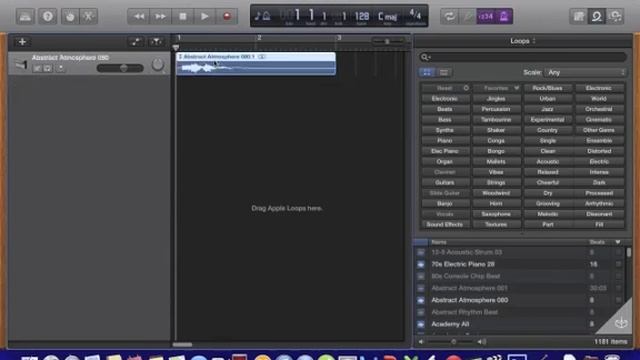
Task: Open LCD display mode note icon menu
Action: click(x=262, y=16)
